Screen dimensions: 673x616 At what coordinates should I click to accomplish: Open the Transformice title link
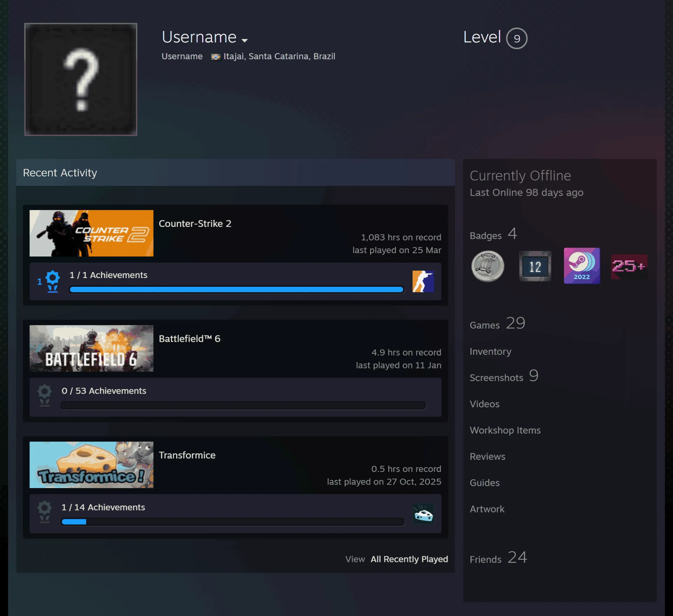(187, 455)
